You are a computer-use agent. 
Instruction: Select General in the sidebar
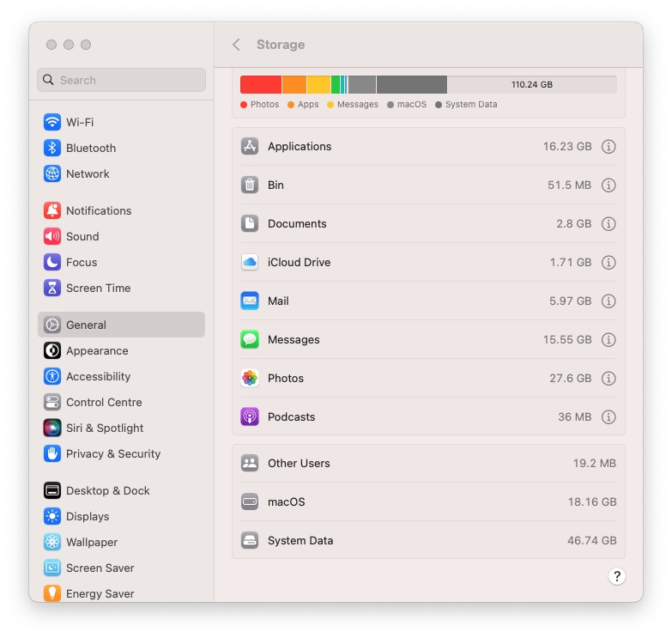[121, 325]
